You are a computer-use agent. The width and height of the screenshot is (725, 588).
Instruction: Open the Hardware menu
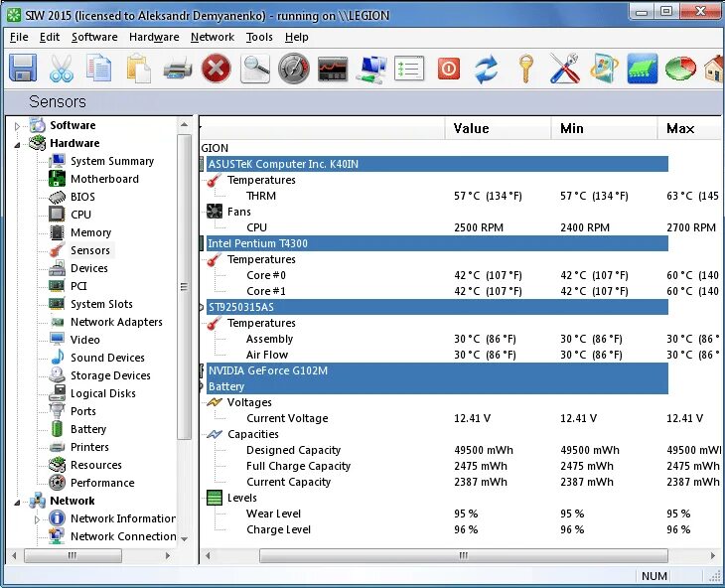(x=154, y=37)
